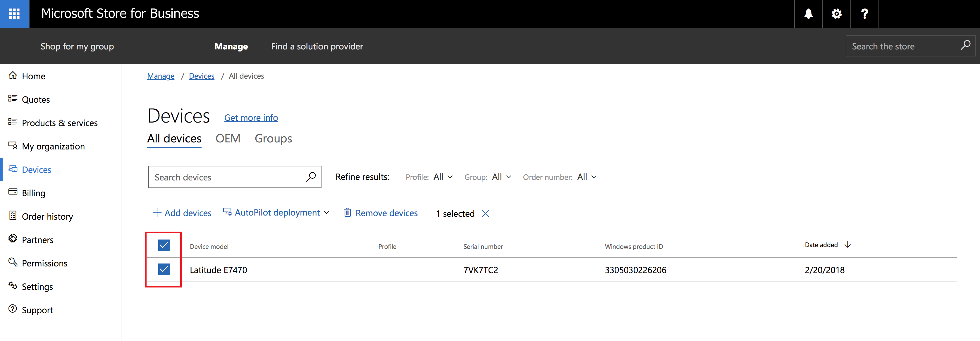The image size is (980, 341).
Task: Uncheck the select-all devices checkbox
Action: pos(164,245)
